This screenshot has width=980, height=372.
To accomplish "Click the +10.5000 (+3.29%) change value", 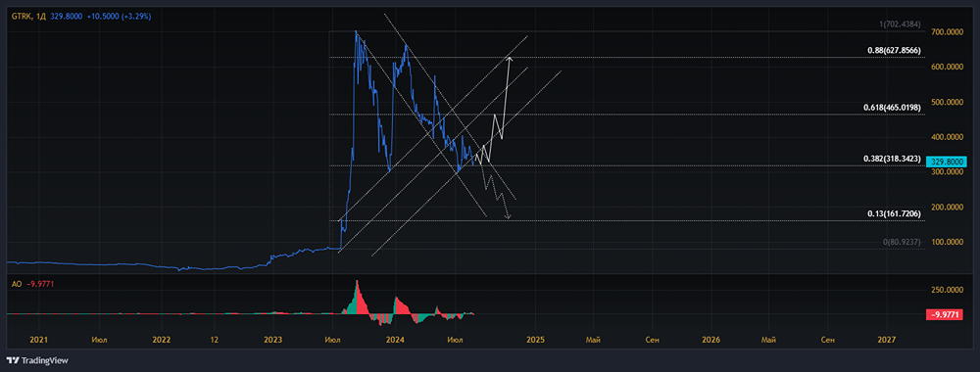I will [120, 17].
